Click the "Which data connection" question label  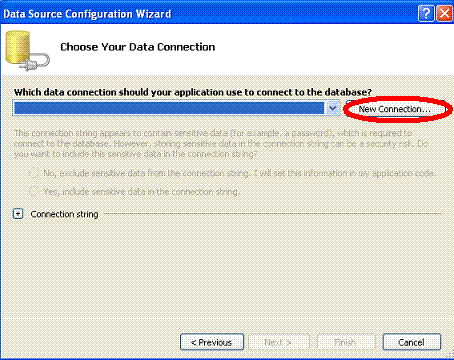[193, 92]
